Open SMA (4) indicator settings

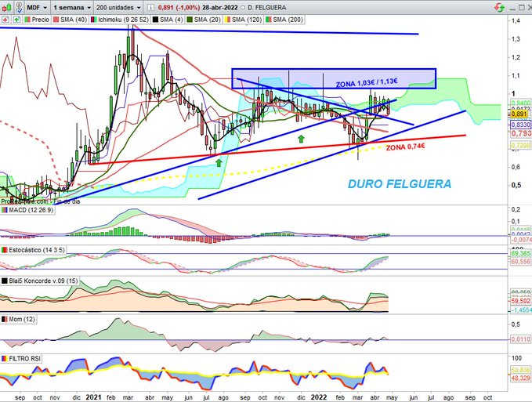tap(171, 20)
